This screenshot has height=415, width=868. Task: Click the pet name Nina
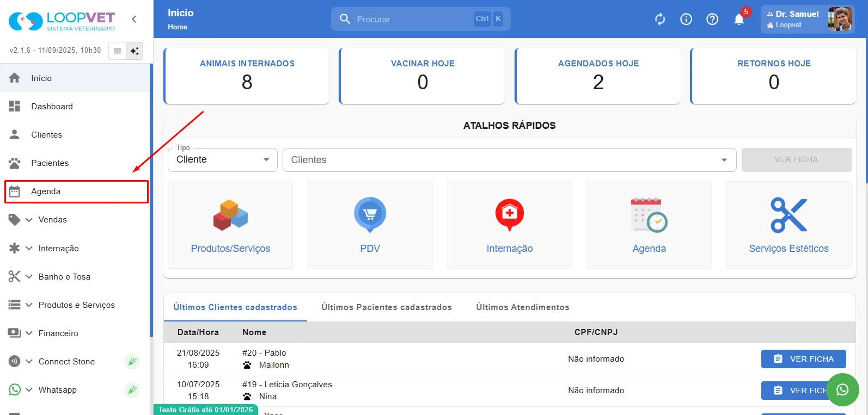(x=268, y=397)
